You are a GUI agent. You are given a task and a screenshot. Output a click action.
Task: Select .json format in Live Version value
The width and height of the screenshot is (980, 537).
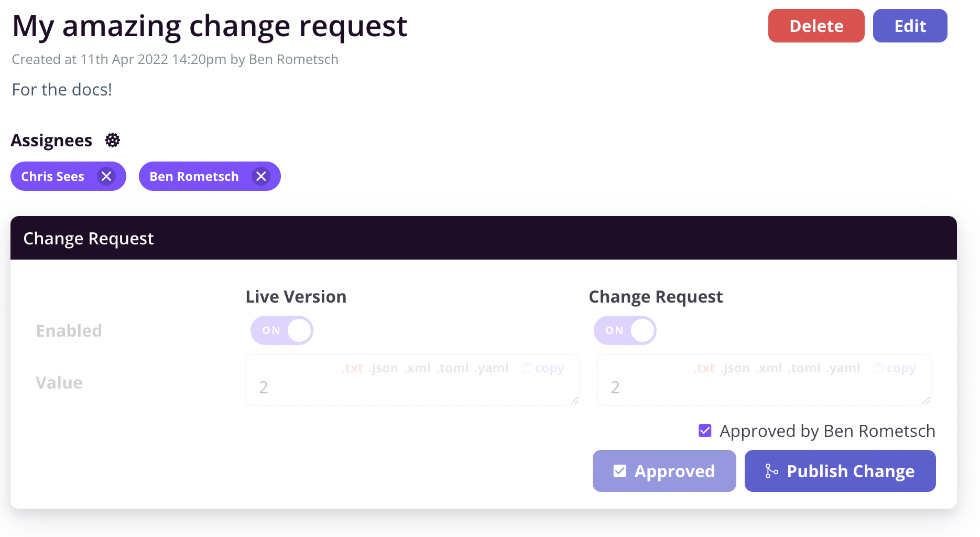coord(383,368)
